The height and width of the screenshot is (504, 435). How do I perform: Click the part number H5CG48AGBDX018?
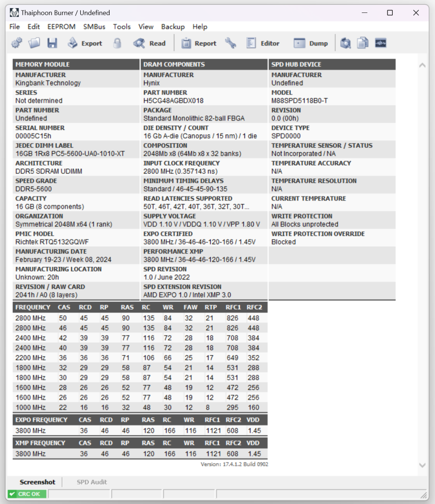[173, 101]
